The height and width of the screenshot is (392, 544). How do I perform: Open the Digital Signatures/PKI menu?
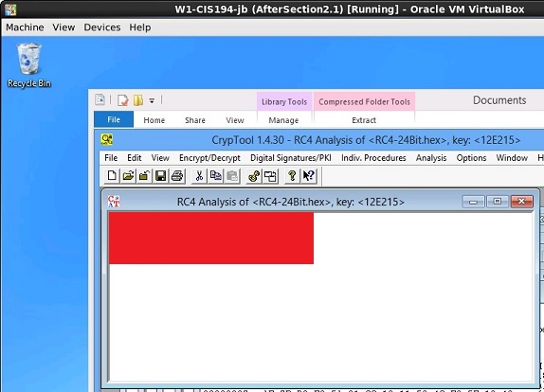tap(291, 158)
